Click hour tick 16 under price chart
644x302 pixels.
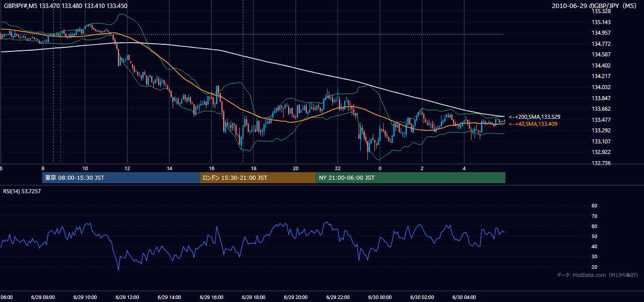point(212,168)
